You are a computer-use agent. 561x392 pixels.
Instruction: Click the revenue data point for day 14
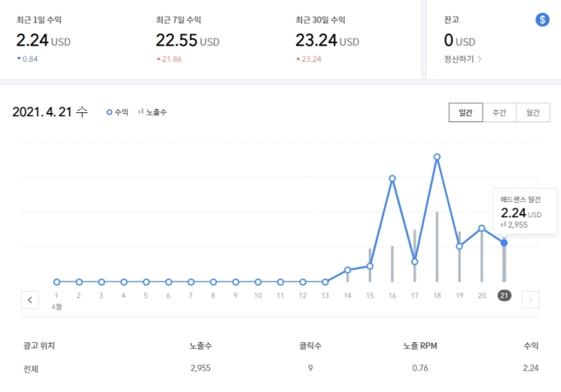point(347,270)
